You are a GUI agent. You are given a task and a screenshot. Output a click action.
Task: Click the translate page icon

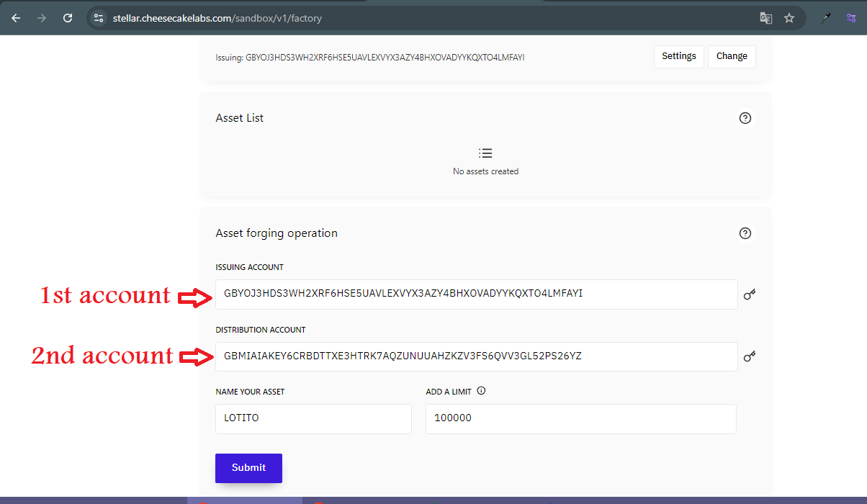[766, 18]
